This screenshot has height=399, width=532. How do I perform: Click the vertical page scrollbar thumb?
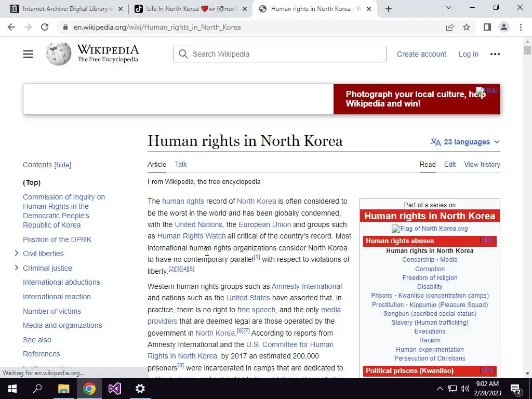point(527,50)
